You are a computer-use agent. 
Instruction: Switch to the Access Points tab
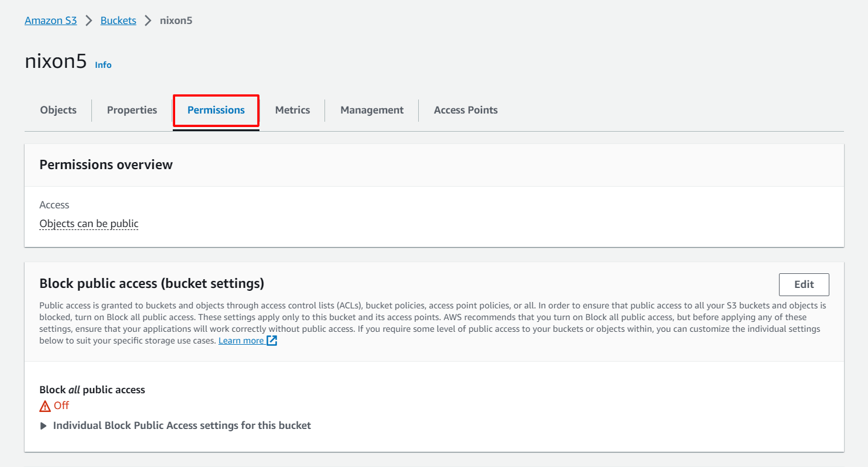click(466, 110)
